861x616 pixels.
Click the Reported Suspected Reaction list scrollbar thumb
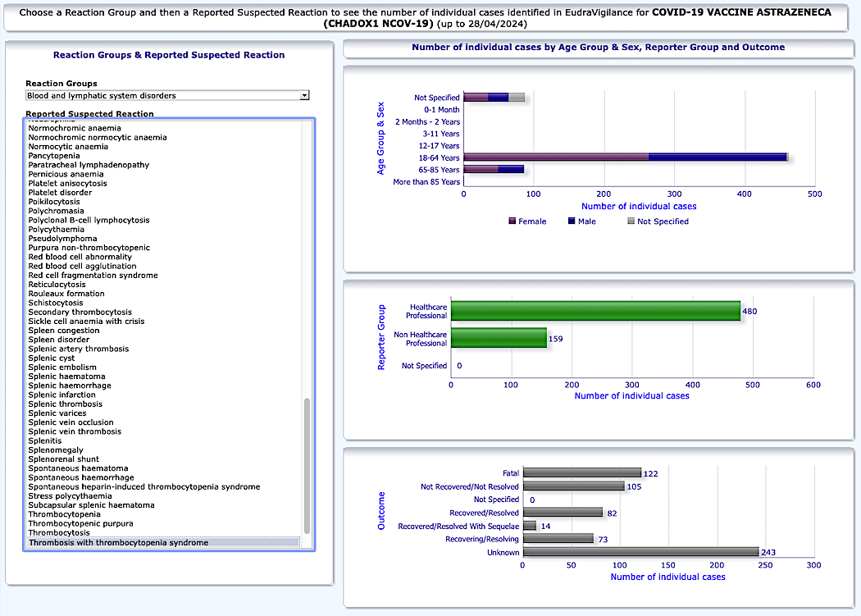coord(307,466)
